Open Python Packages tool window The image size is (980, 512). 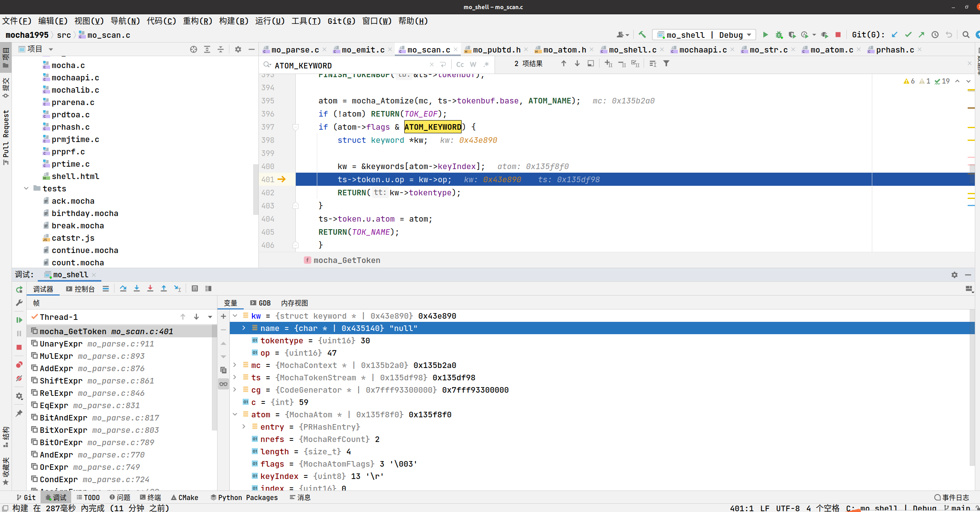(244, 498)
